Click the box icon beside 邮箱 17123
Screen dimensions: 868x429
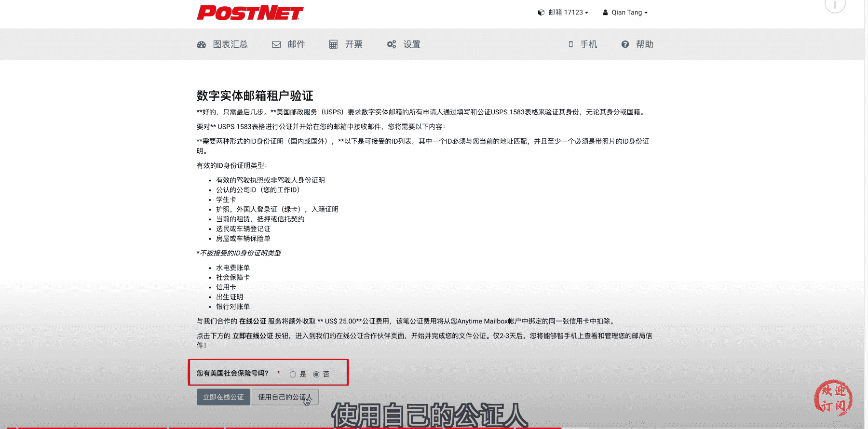click(541, 13)
